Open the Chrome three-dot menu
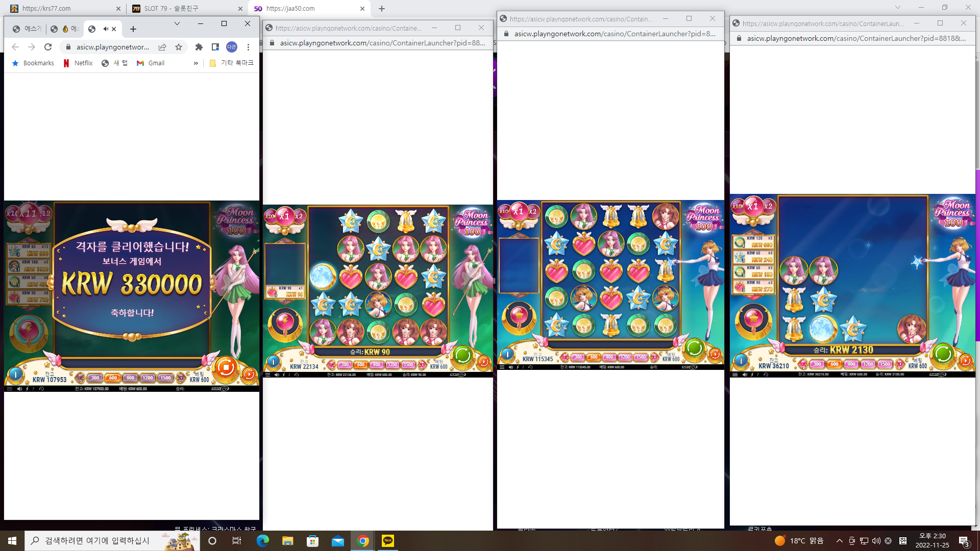The image size is (980, 551). click(249, 47)
